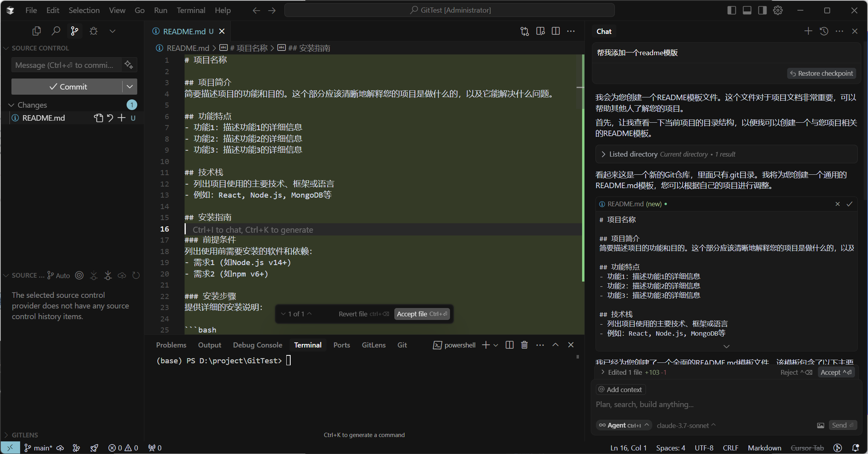
Task: Click Accept file button
Action: click(422, 314)
